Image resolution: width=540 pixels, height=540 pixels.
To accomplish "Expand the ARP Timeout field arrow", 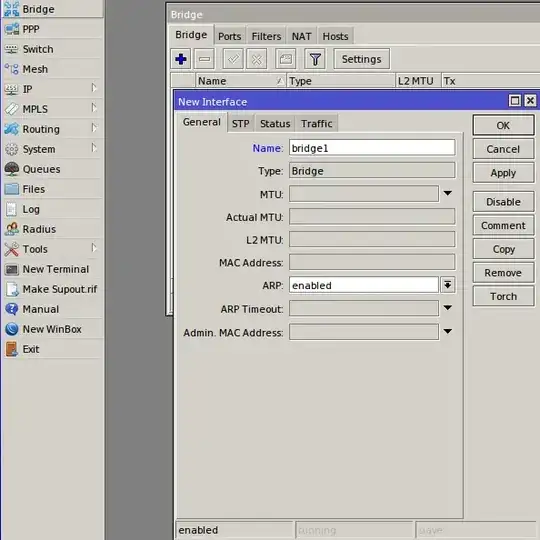I will click(x=447, y=308).
